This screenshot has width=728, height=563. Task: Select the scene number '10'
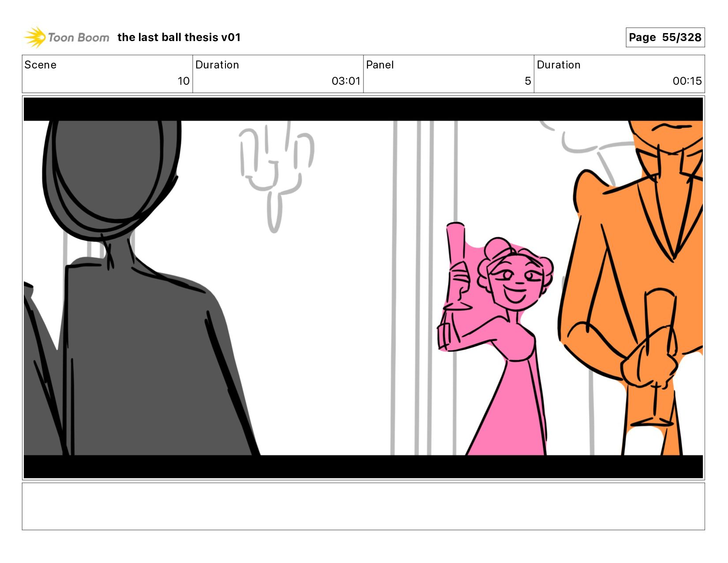184,81
